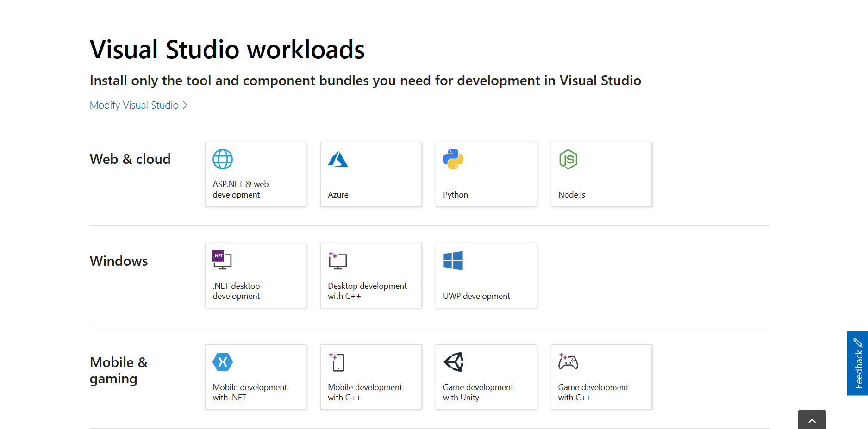Viewport: 868px width, 429px height.
Task: Click the Desktop development with C++ icon
Action: click(337, 261)
